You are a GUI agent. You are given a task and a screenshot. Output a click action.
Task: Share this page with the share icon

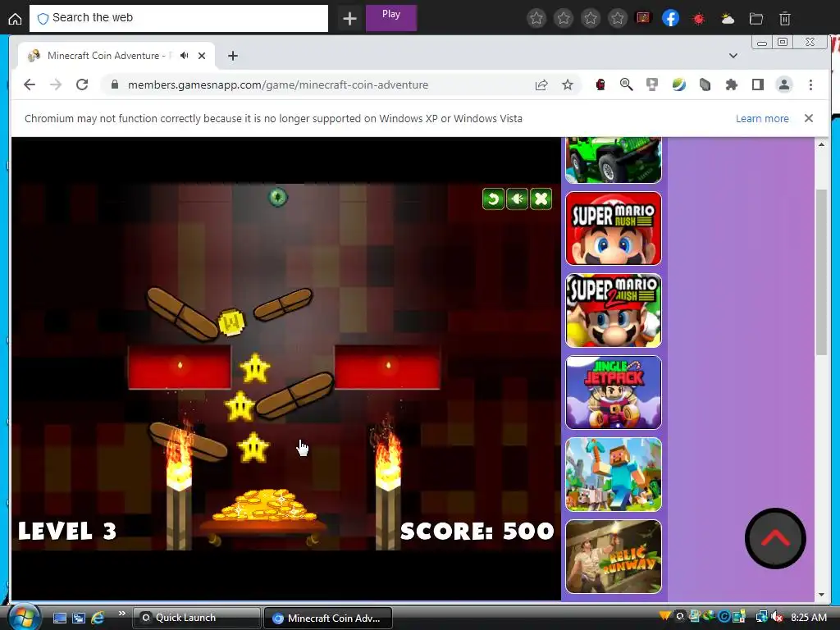coord(541,84)
